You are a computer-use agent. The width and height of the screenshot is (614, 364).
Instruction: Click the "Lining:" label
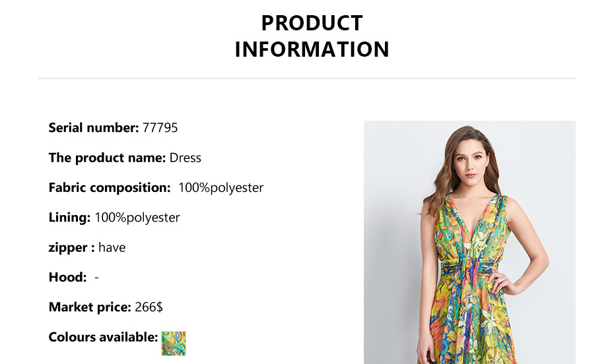coord(69,217)
